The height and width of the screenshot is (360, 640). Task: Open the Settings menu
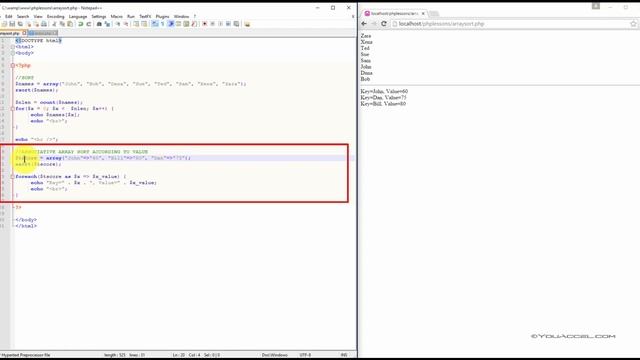99,16
